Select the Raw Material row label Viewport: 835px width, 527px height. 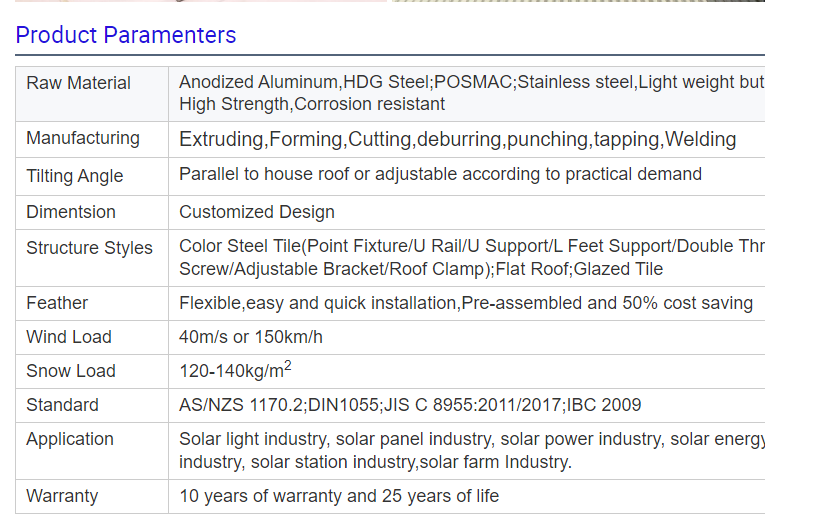79,83
